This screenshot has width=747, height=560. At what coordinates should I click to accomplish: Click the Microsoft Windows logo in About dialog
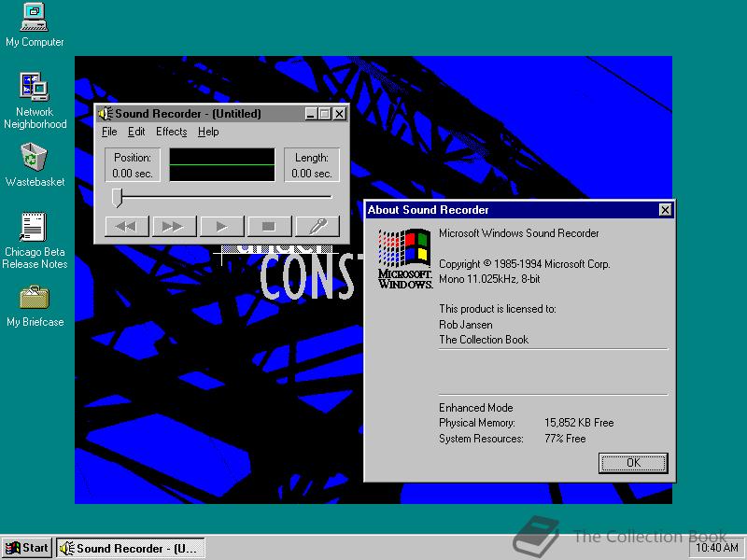tap(405, 259)
